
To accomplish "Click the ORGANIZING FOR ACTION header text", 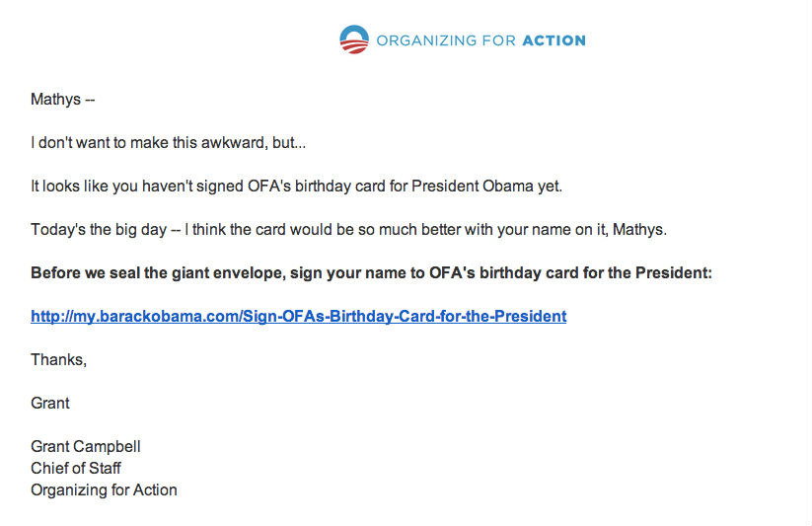I will point(480,41).
